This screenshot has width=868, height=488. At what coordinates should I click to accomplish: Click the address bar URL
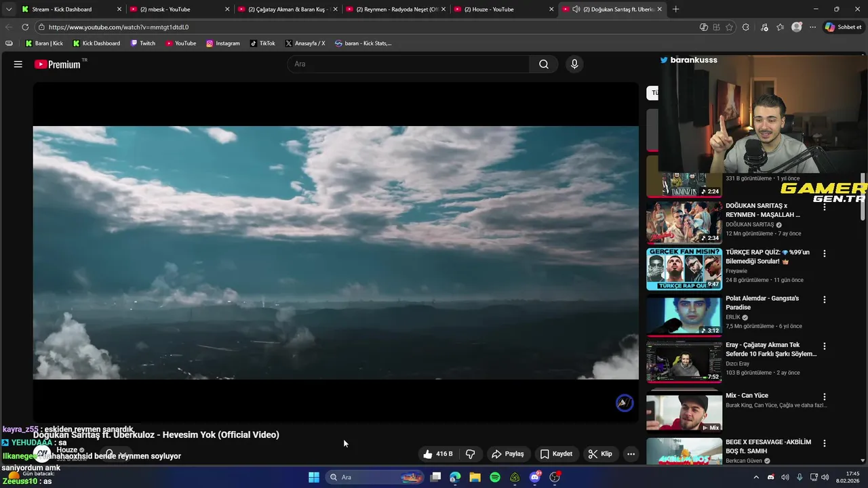tap(119, 27)
